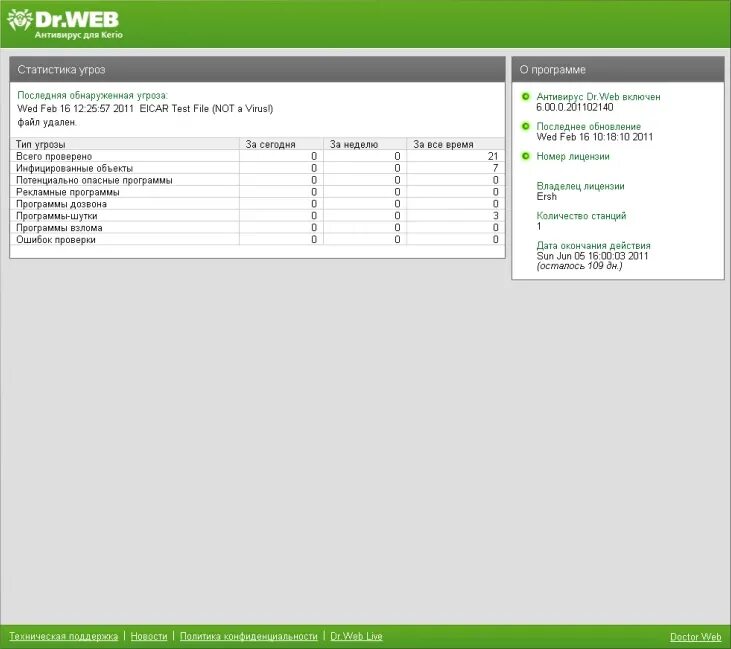731x649 pixels.
Task: Click the Владелец лицензии label
Action: pos(580,186)
